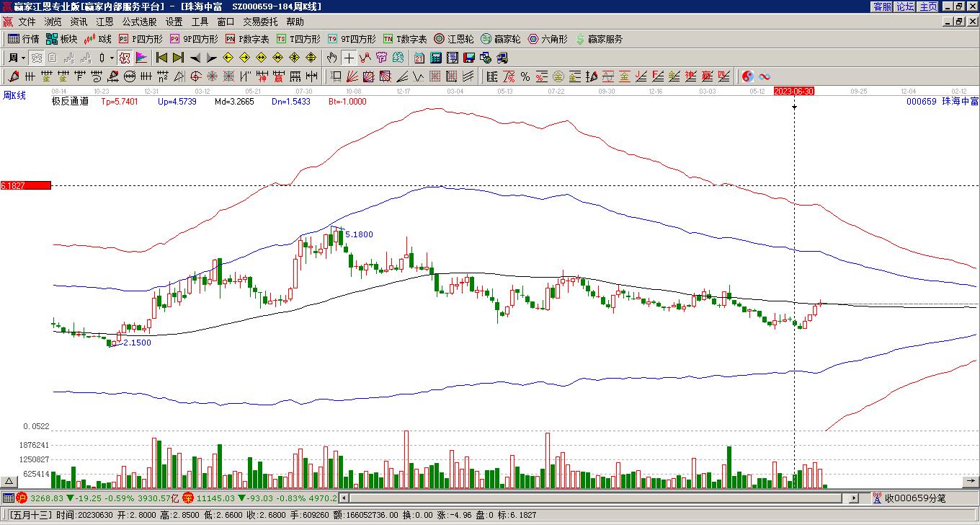Launch the 赢家轮 wheel tool
The image size is (980, 525).
501,39
